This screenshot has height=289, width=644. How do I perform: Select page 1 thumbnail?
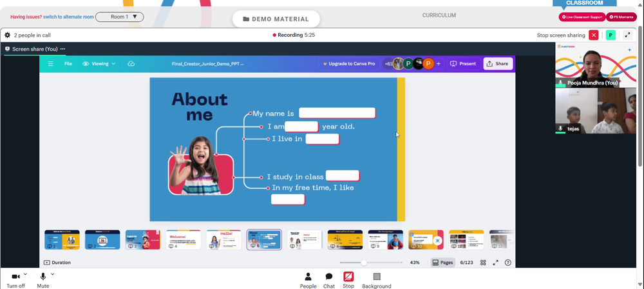click(62, 239)
